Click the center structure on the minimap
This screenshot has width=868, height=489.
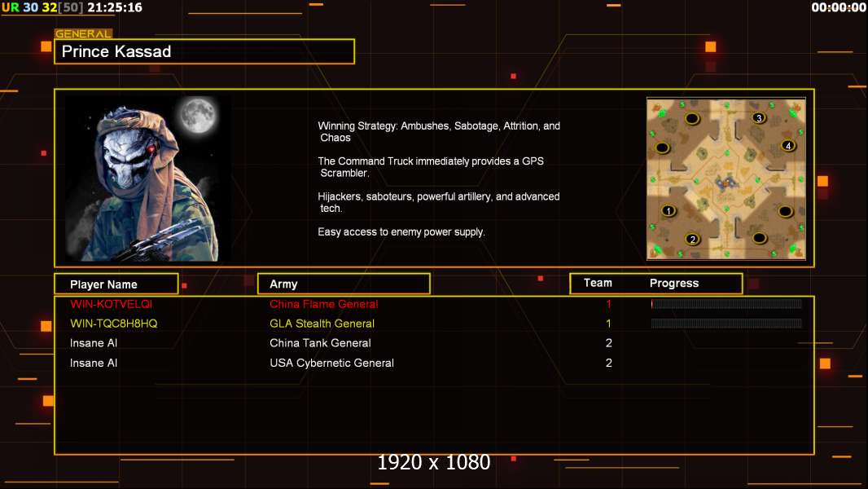pos(726,183)
